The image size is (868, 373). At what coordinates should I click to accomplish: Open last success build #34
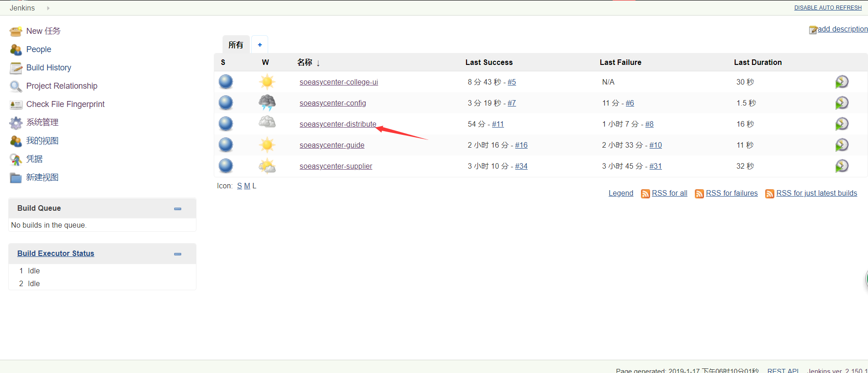(x=521, y=166)
